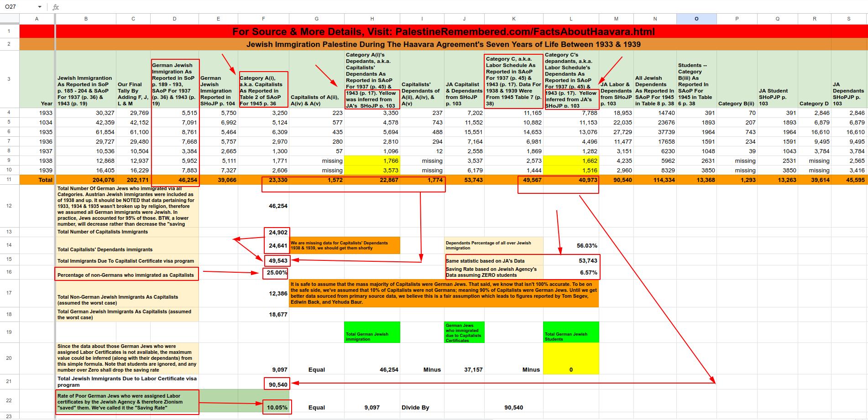Select total cell 40,973
The width and height of the screenshot is (868, 420).
tap(571, 180)
